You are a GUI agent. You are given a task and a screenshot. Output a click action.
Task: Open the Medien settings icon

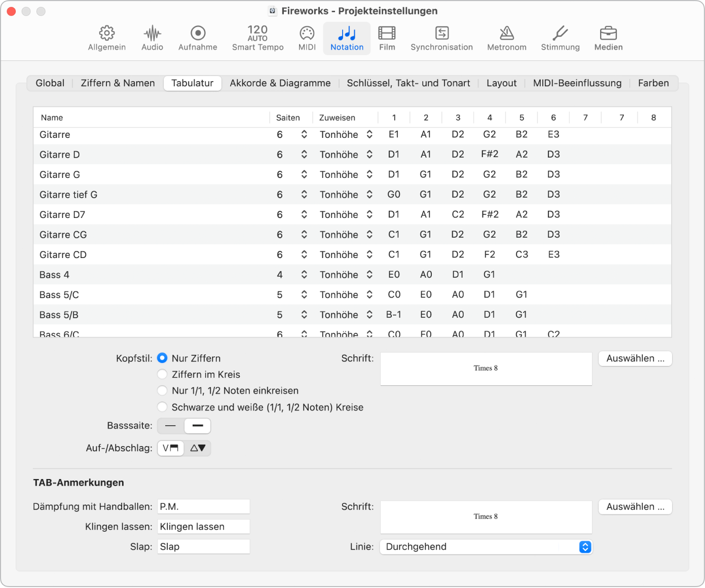pyautogui.click(x=608, y=38)
